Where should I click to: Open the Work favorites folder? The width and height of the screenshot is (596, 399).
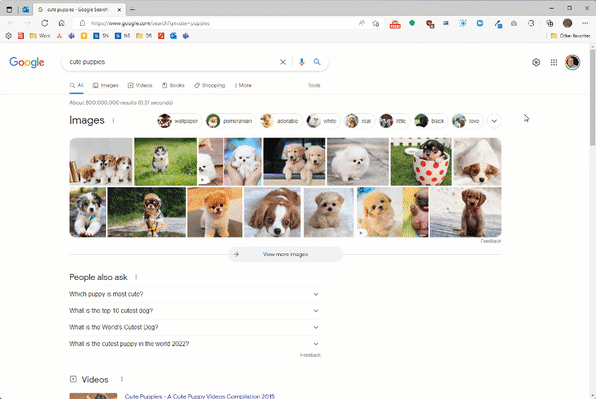click(x=40, y=36)
